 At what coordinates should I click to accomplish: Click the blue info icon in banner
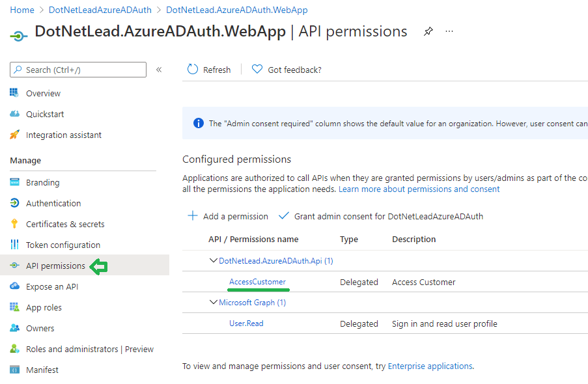click(x=199, y=123)
